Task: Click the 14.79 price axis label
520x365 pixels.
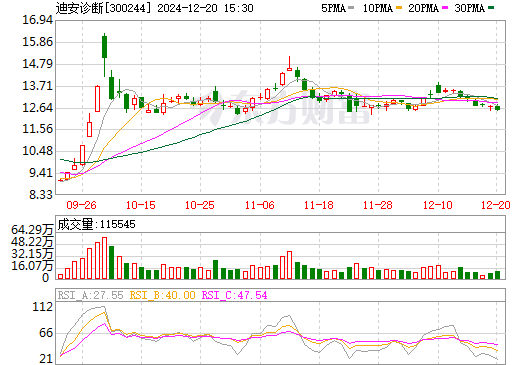Action: (38, 64)
